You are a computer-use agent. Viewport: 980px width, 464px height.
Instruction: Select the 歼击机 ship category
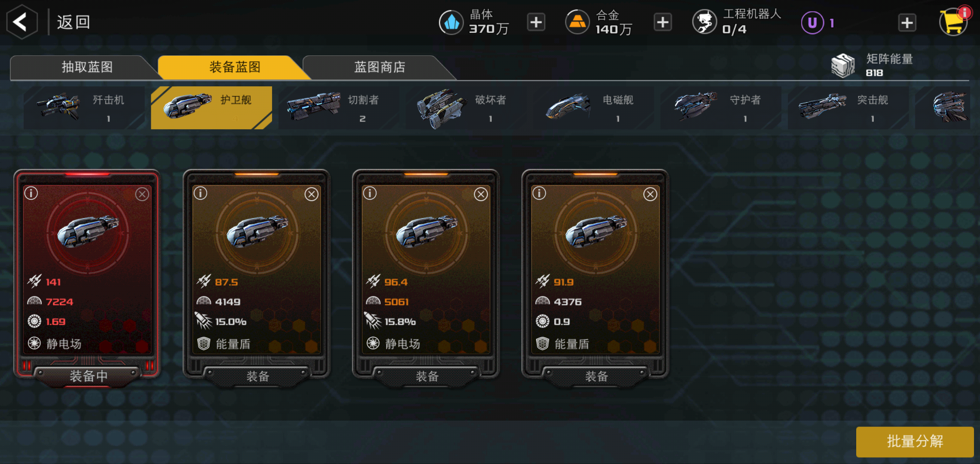click(x=84, y=107)
